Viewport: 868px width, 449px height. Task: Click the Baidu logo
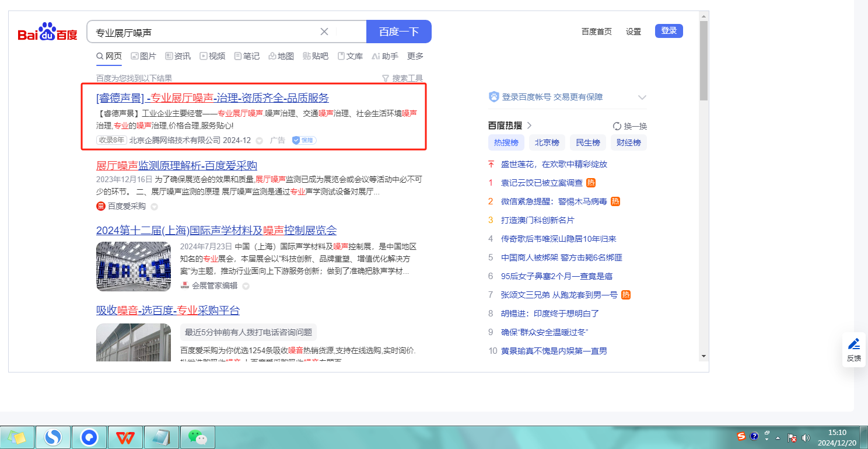click(47, 32)
